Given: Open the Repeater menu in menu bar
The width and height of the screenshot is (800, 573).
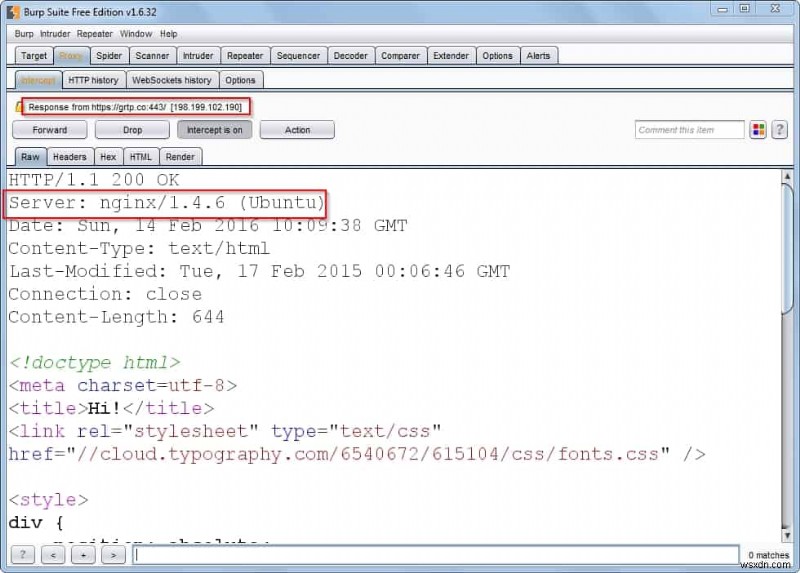Looking at the screenshot, I should click(x=94, y=34).
